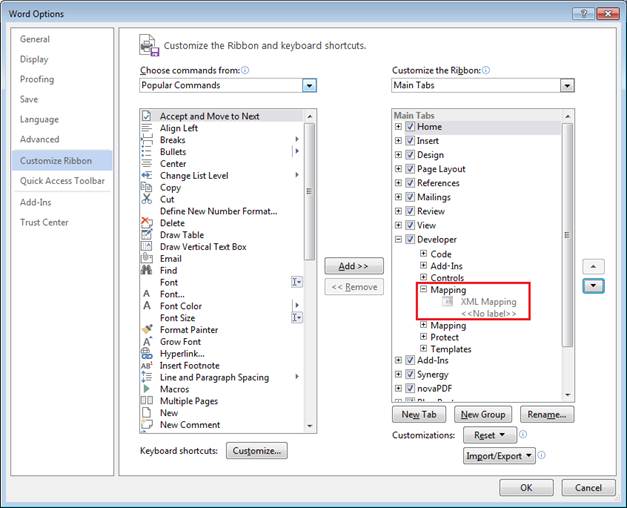Click the Move Up arrow button
The height and width of the screenshot is (508, 627).
(x=593, y=266)
